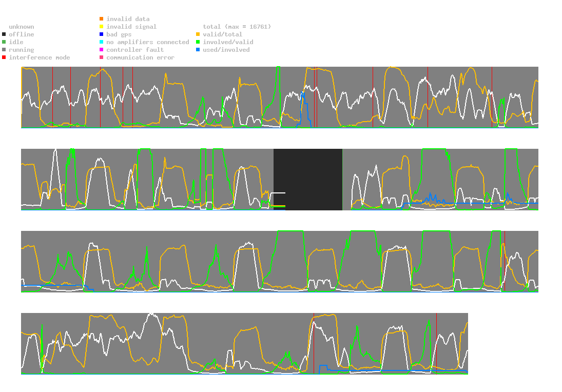562x392 pixels.
Task: Click the 'no amplifiers connected' legend text
Action: [x=148, y=42]
